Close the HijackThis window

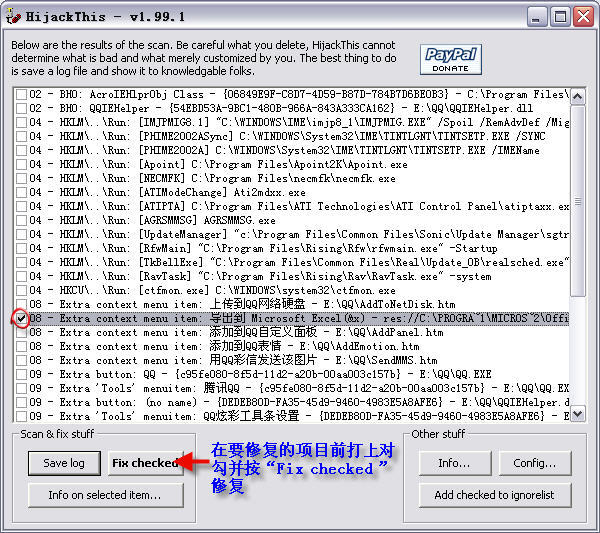tap(584, 16)
